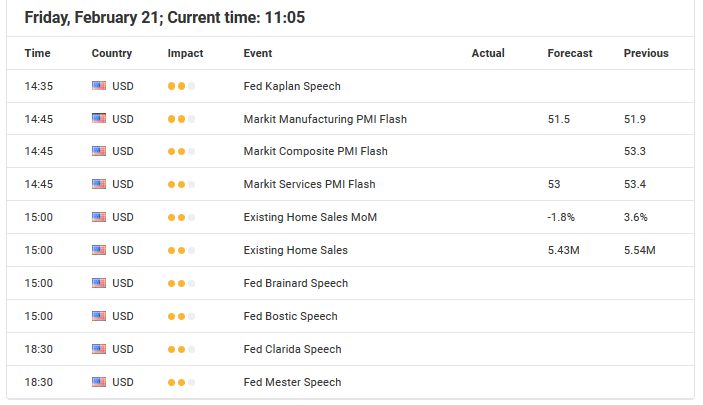Click the Friday, February 21 heading
Screen dimensions: 703x405
93,17
